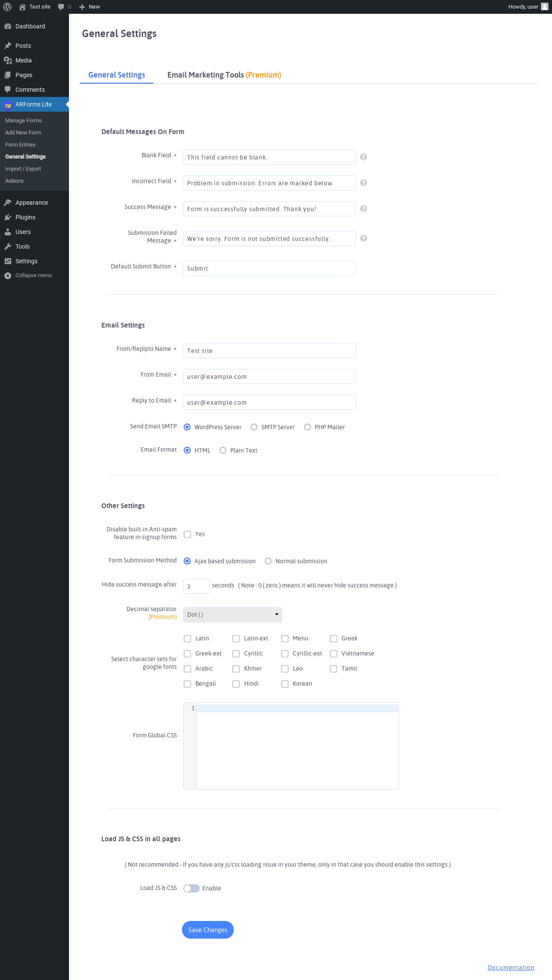Choose Plain Text email format
Image resolution: width=552 pixels, height=980 pixels.
point(223,450)
